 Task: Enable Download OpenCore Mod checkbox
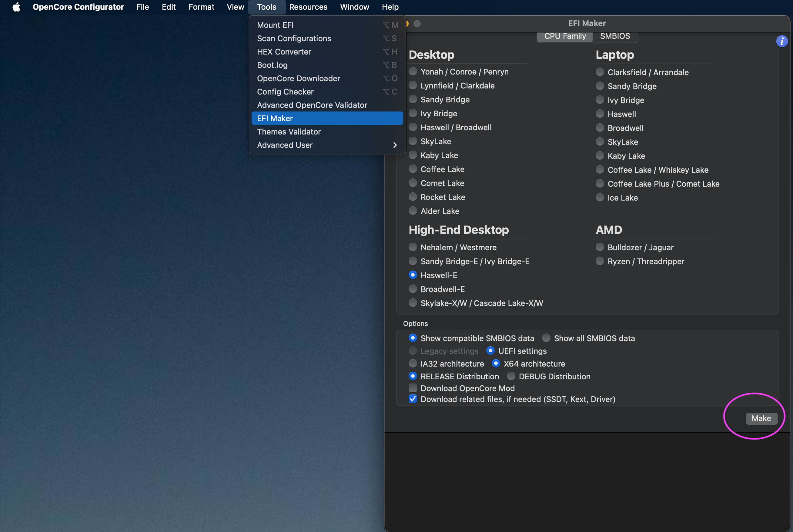click(x=413, y=388)
